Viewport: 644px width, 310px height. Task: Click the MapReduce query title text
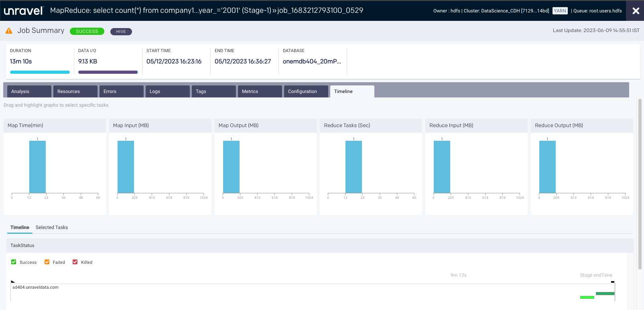click(160, 10)
